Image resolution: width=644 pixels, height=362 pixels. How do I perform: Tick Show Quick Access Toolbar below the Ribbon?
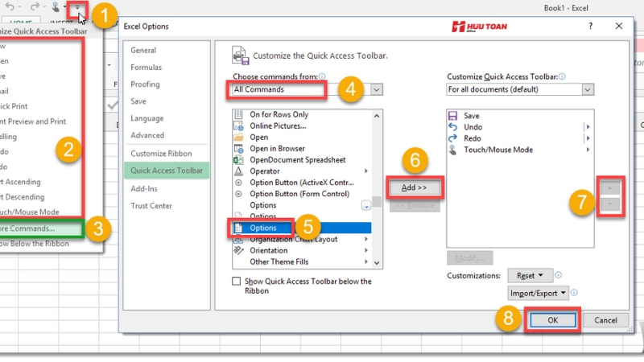[x=236, y=281]
